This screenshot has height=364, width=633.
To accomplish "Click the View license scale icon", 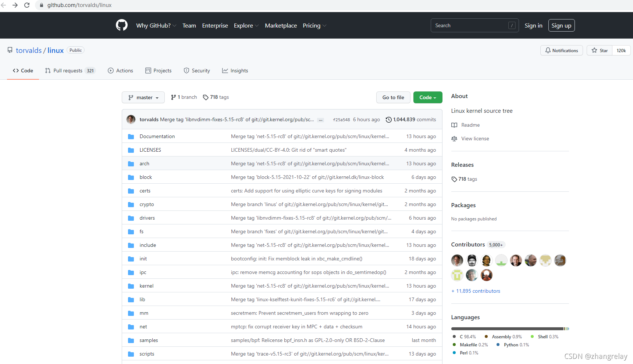I will click(x=454, y=138).
